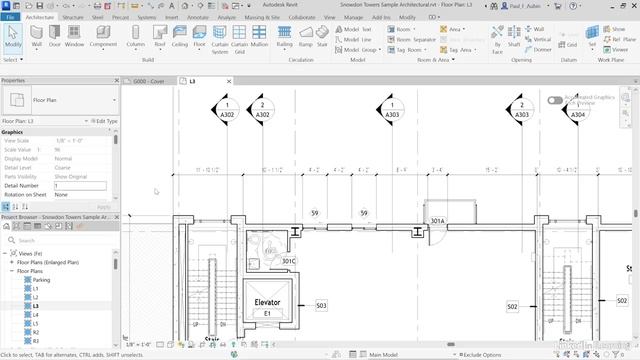The width and height of the screenshot is (640, 360).
Task: Open the File menu tab
Action: [x=10, y=17]
